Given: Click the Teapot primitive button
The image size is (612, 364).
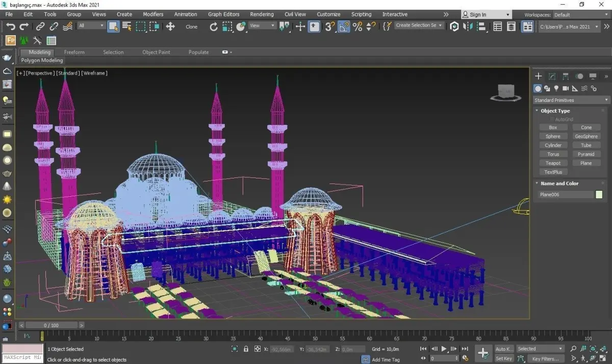Looking at the screenshot, I should [553, 163].
